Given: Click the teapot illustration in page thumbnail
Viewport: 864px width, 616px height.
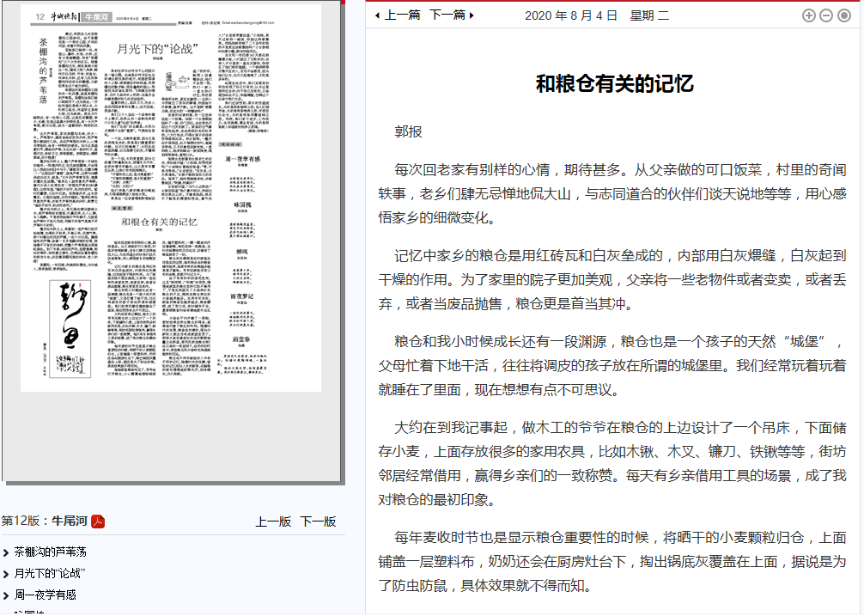Looking at the screenshot, I should pos(177,82).
